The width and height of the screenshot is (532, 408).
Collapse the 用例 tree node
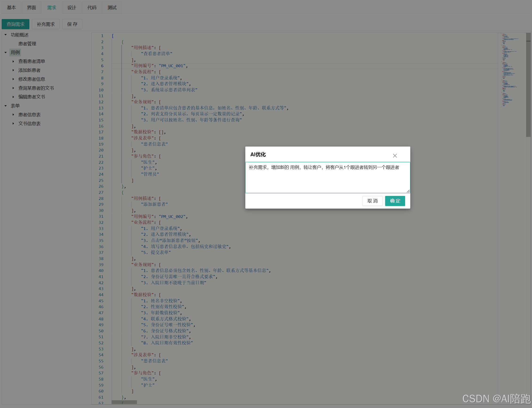click(6, 52)
